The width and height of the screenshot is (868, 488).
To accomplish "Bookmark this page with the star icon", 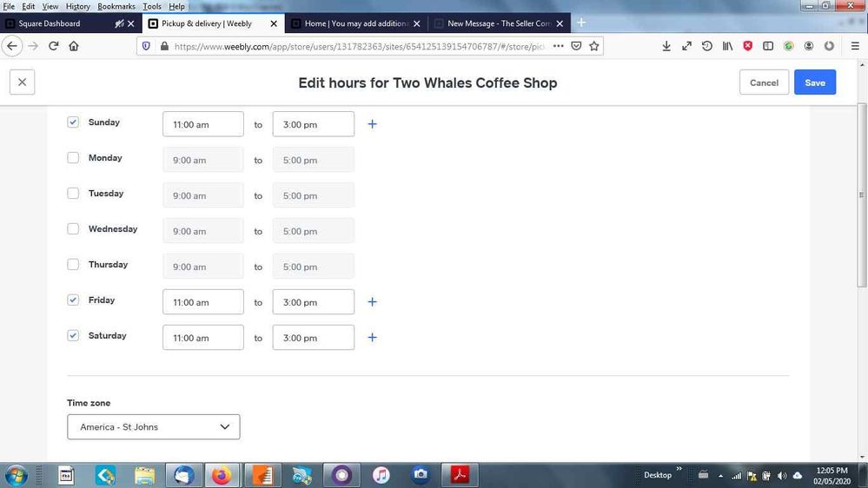I will tap(594, 46).
